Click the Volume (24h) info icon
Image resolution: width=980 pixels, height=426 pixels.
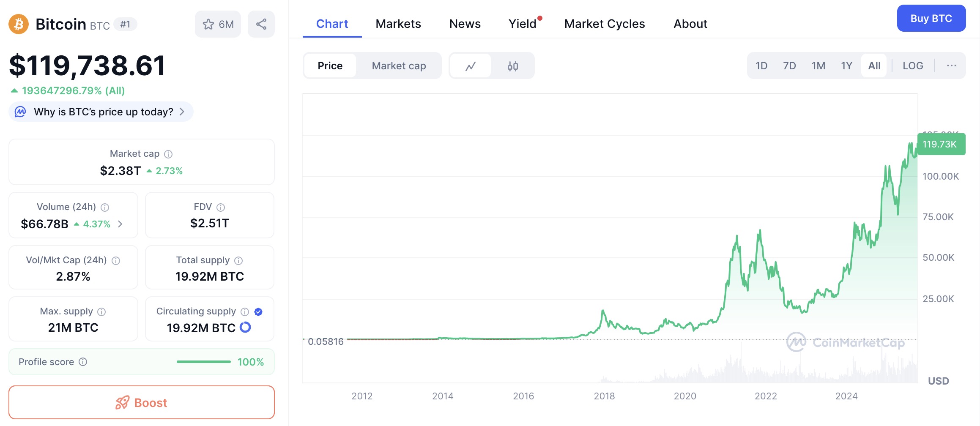pyautogui.click(x=105, y=208)
